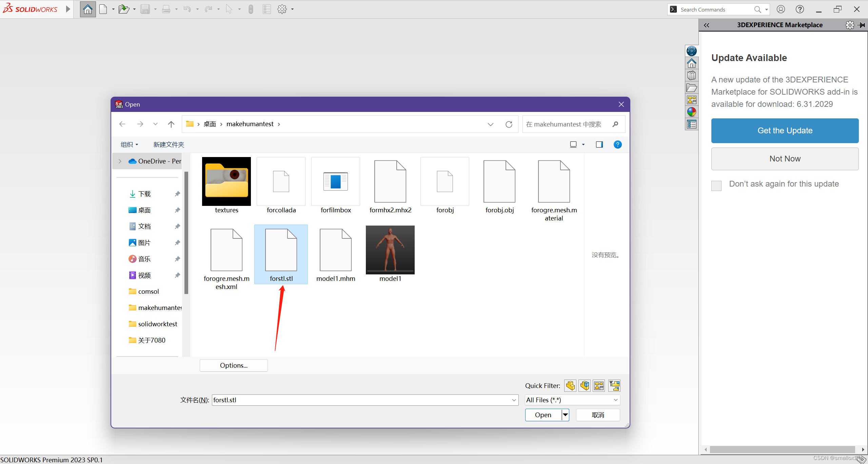Select the model1 thumbnail
868x464 pixels.
390,250
